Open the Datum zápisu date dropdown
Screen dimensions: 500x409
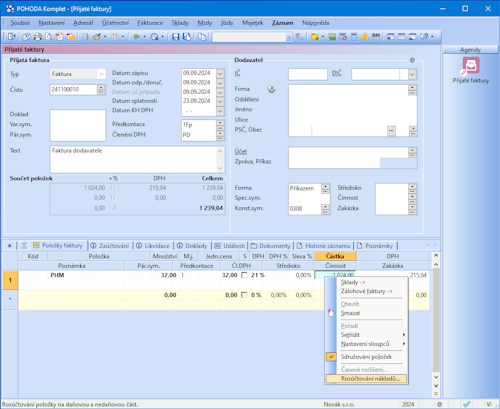220,73
